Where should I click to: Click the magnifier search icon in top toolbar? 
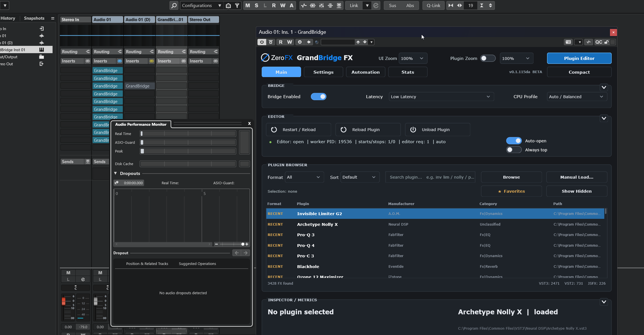pos(174,5)
